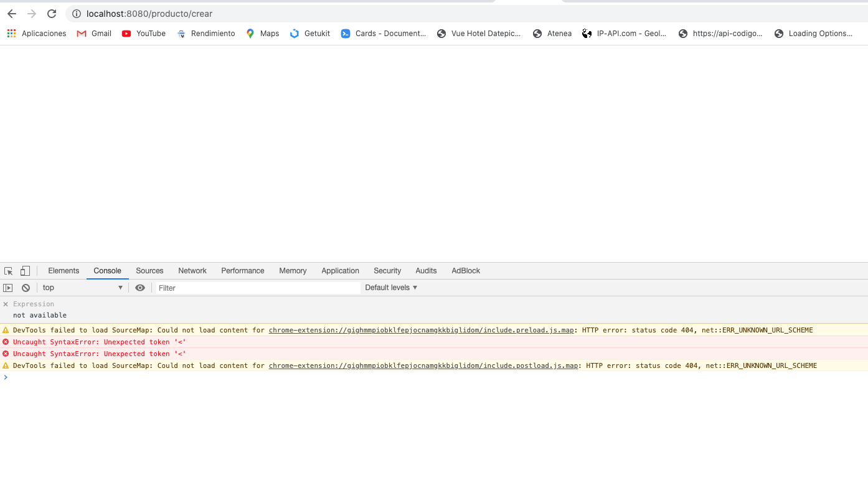Select second Uncaught SyntaxError red error icon

[6, 354]
